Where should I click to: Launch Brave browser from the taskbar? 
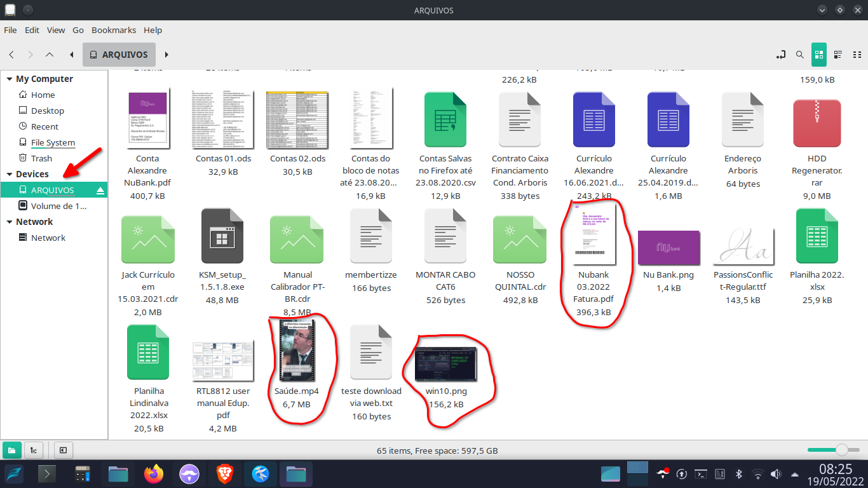[x=225, y=473]
